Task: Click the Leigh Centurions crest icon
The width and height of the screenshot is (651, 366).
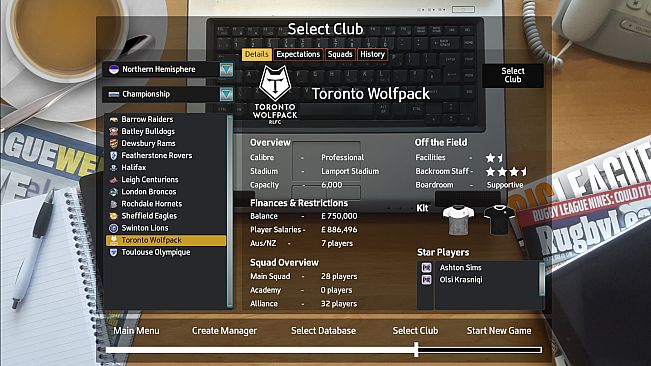Action: 113,180
